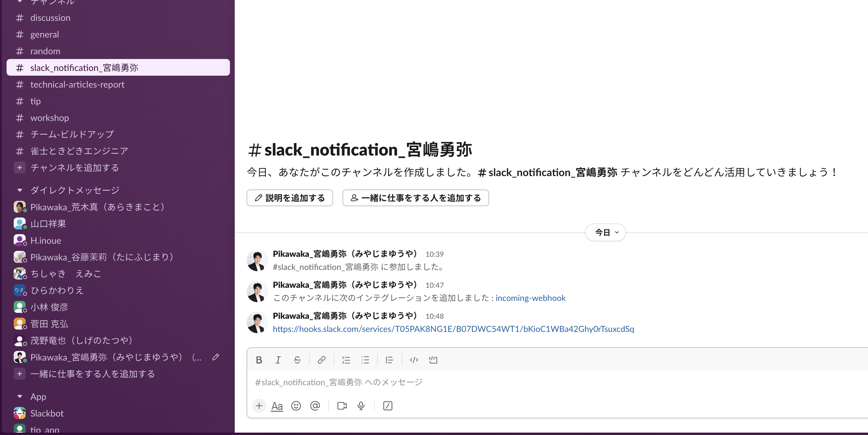Click the 10:48 message timestamp

[434, 316]
